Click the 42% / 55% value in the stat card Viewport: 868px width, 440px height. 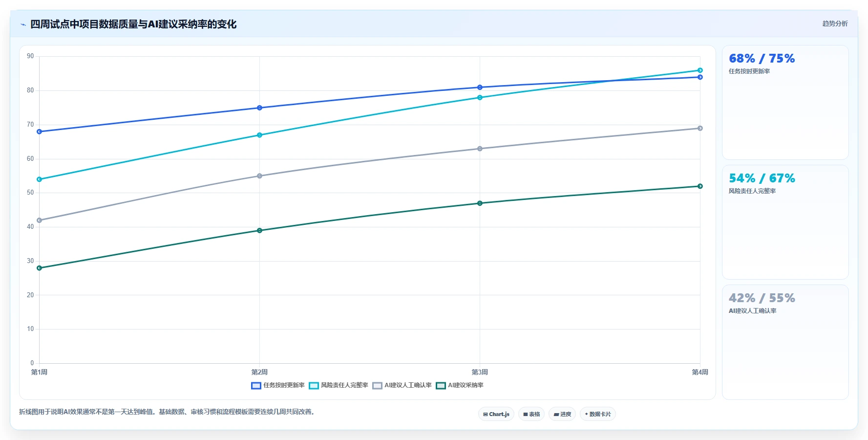762,298
